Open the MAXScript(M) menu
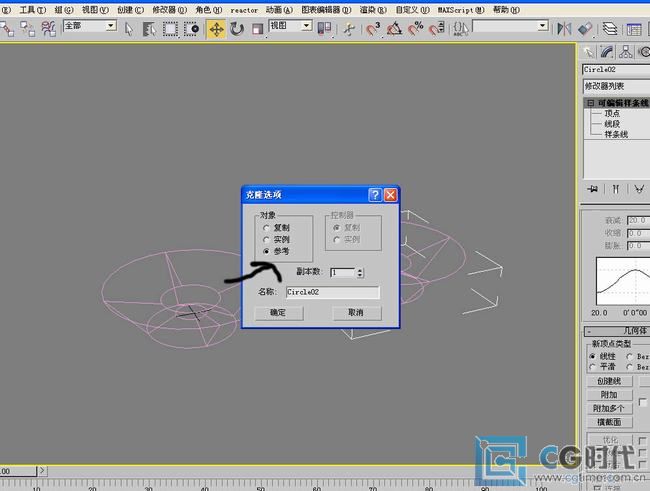 click(461, 10)
